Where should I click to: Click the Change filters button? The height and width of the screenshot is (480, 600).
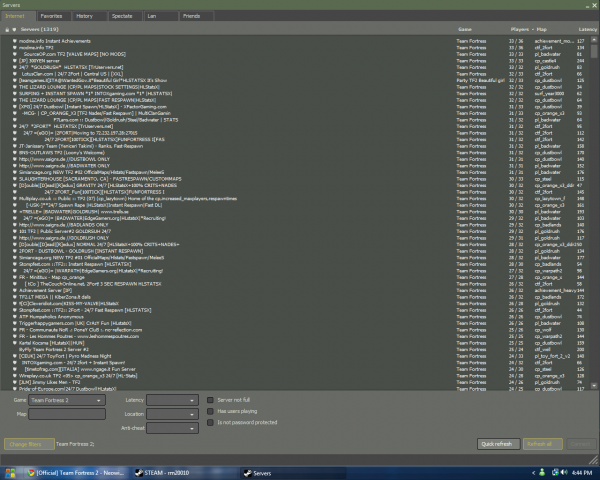[29, 444]
